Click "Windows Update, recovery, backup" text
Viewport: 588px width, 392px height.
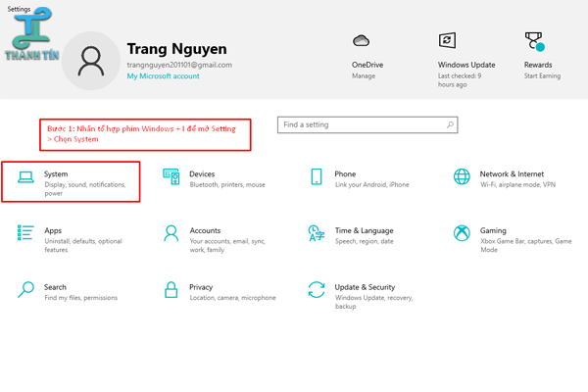(374, 302)
